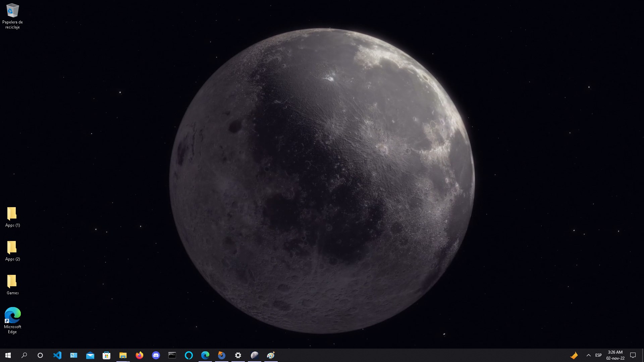Open the Windows Start menu
The width and height of the screenshot is (644, 362).
pyautogui.click(x=8, y=355)
